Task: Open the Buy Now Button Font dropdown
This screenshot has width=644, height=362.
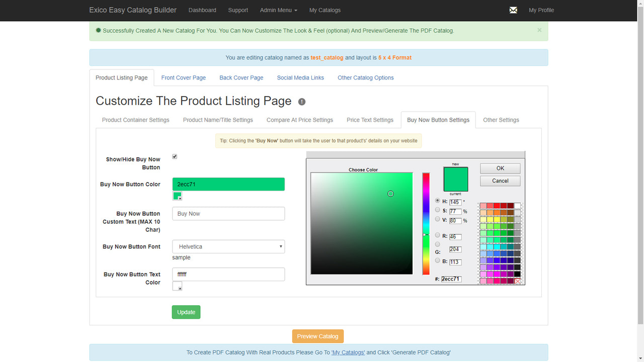Action: (x=228, y=246)
